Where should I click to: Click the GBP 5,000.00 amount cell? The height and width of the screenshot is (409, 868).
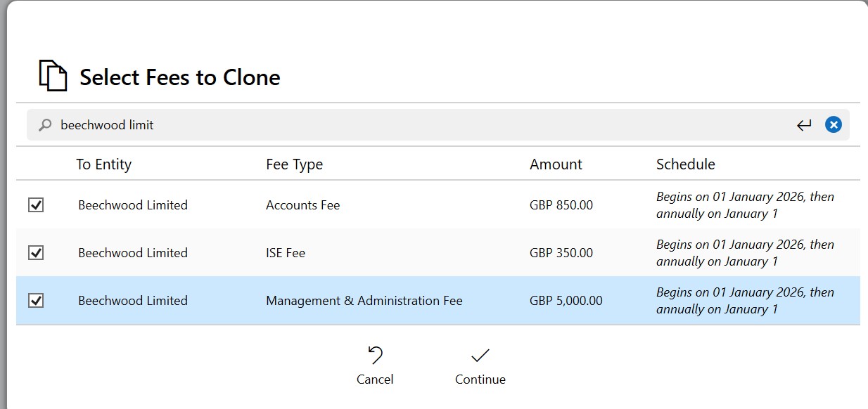[566, 300]
